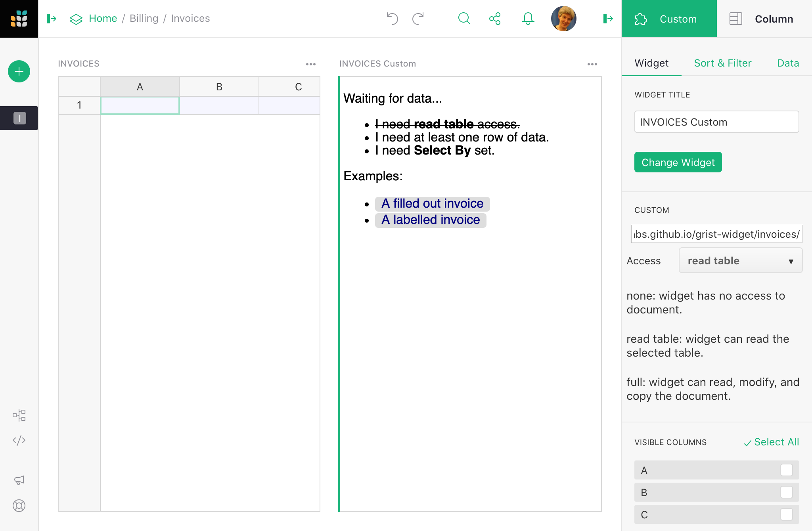Open the 'A filled out invoice' link

(x=432, y=204)
